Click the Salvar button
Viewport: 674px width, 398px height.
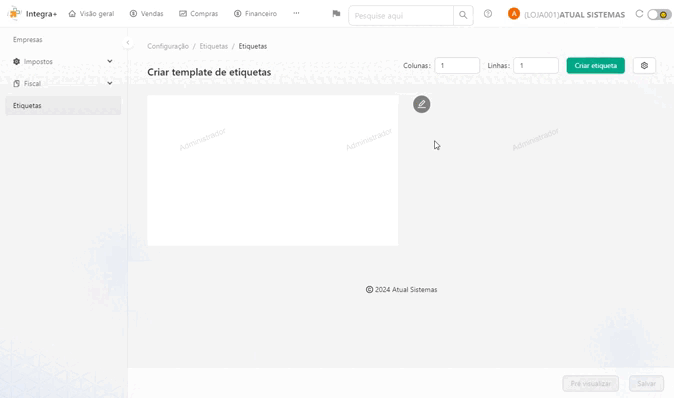(x=646, y=383)
